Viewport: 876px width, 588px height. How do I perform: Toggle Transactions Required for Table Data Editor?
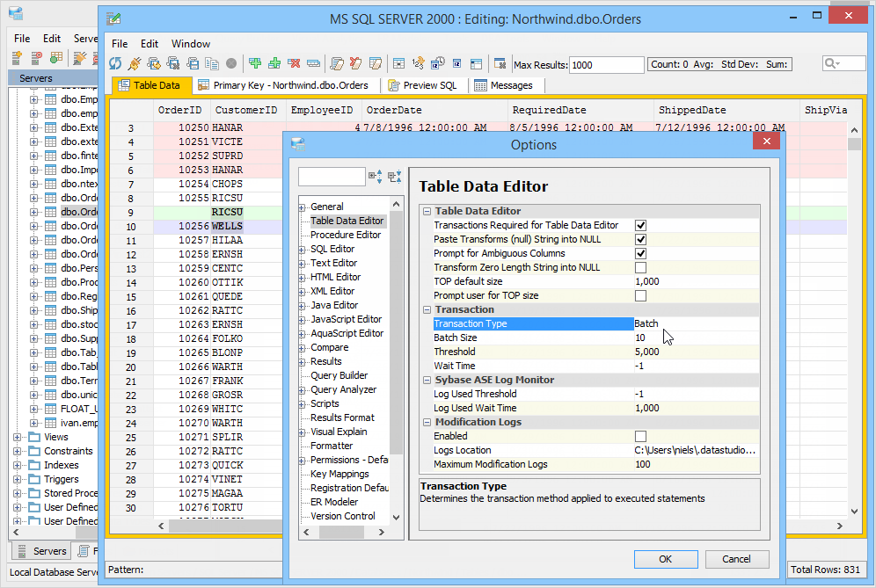(x=641, y=226)
